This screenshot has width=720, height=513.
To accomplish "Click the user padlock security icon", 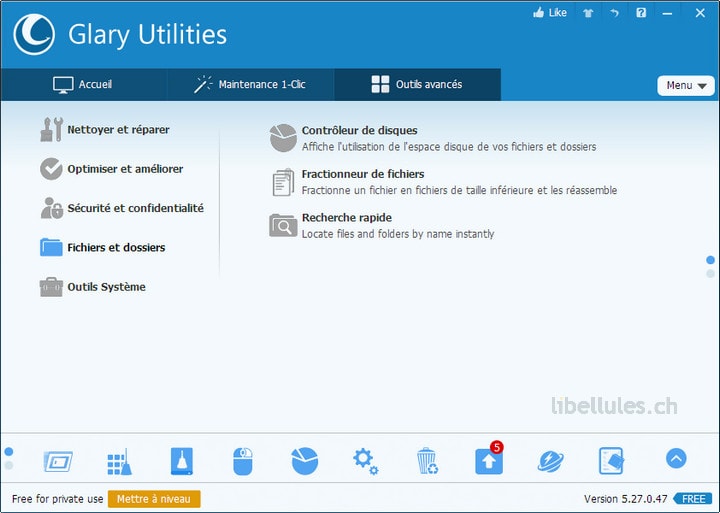I will (51, 208).
